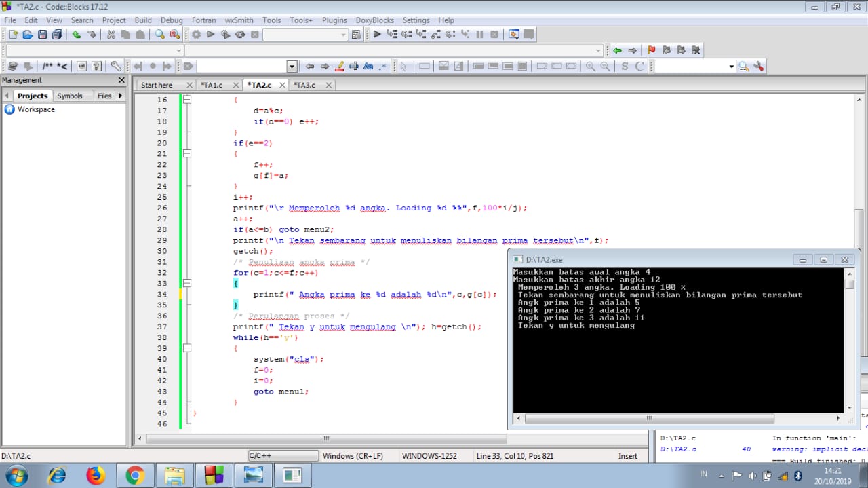The image size is (868, 488).
Task: Insert Doxygen block comment icon
Action: coord(47,67)
